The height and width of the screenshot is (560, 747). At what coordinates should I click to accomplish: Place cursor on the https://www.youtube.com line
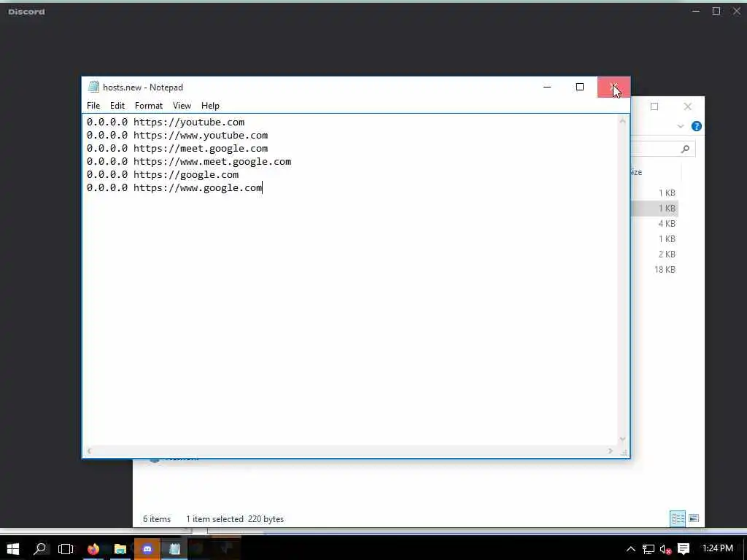(x=177, y=135)
